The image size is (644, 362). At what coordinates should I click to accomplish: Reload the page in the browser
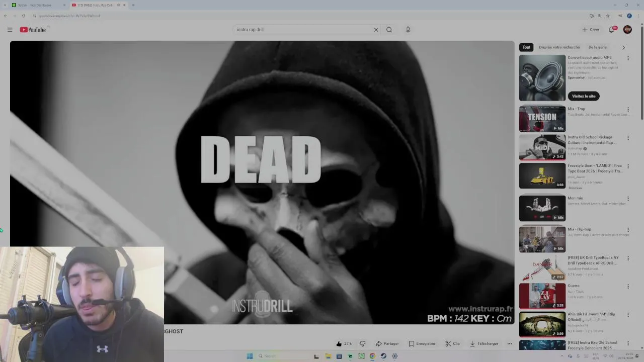coord(23,16)
